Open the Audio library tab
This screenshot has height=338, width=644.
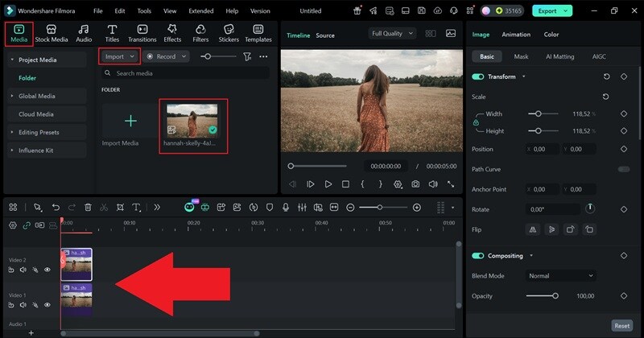pyautogui.click(x=84, y=33)
